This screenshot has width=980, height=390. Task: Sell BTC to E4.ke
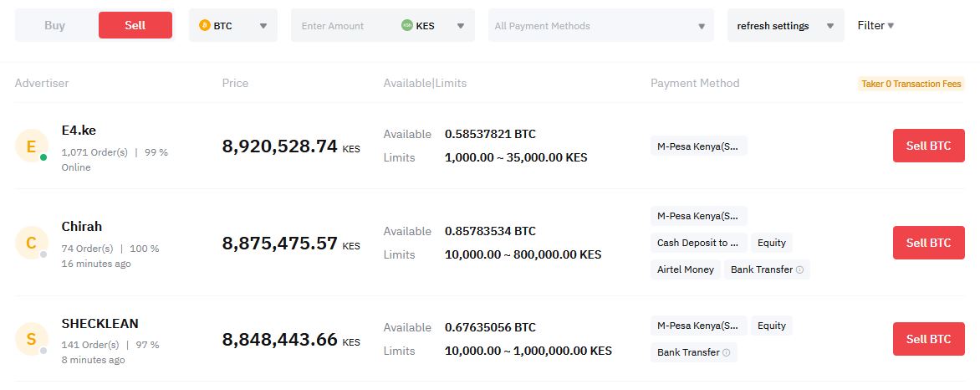[x=929, y=146]
